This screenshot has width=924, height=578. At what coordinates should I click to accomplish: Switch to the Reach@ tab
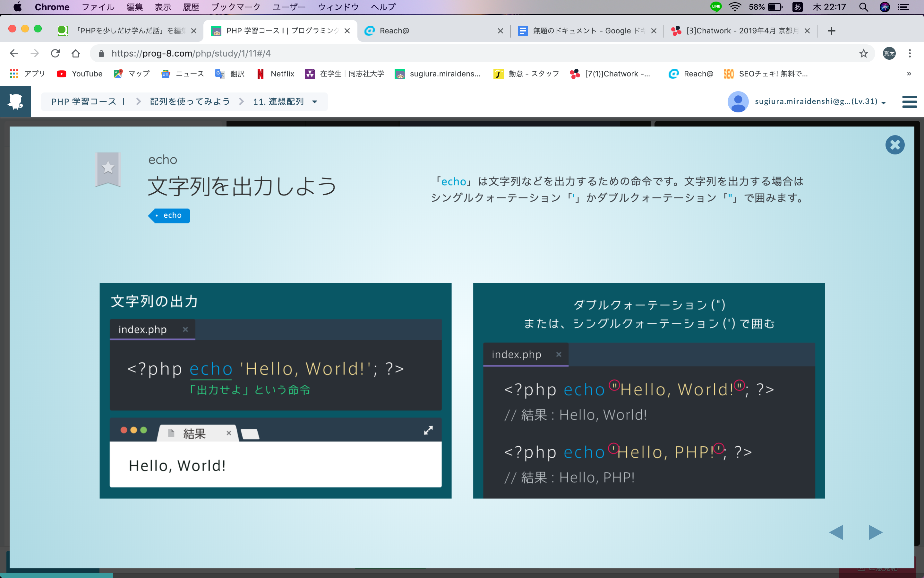pyautogui.click(x=433, y=31)
